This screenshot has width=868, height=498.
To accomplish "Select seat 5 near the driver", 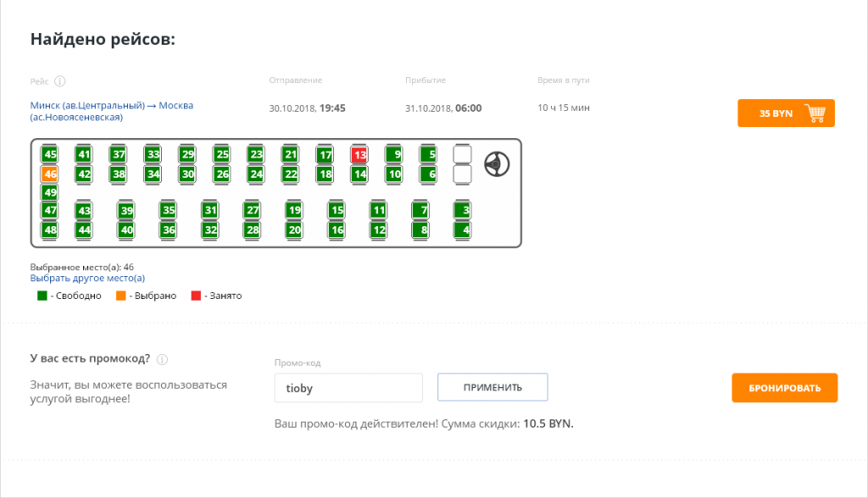I will (428, 154).
